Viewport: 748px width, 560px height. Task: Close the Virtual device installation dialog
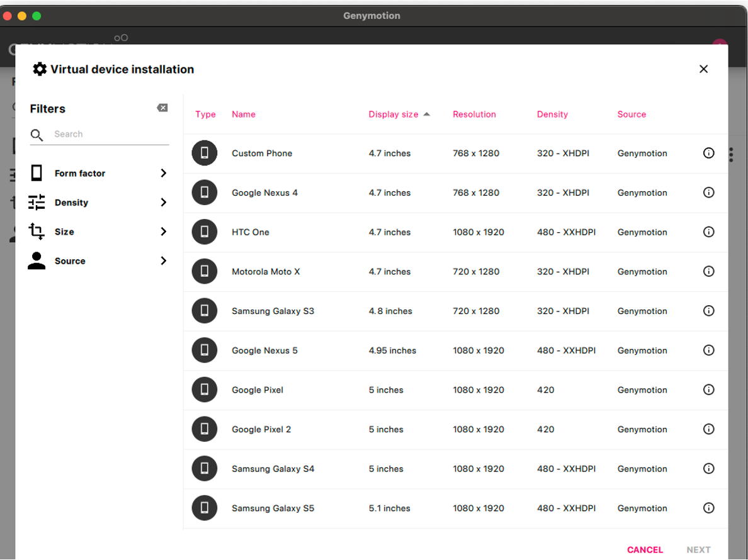(704, 69)
